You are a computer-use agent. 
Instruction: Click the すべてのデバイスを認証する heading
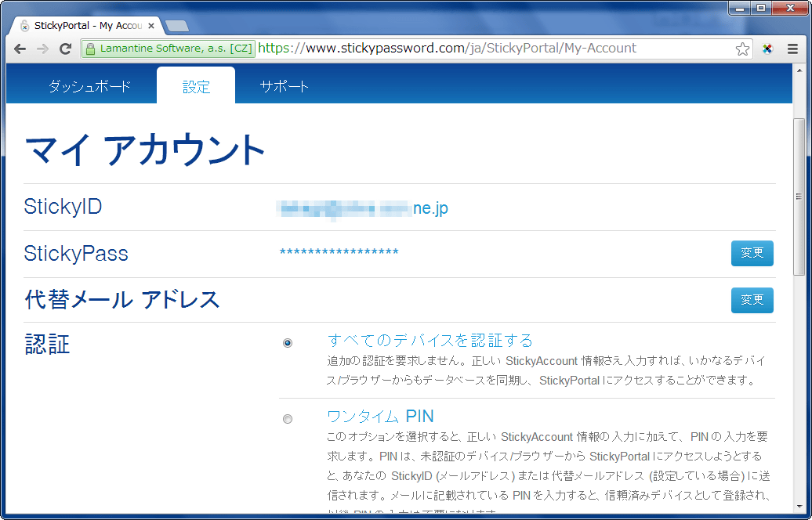pyautogui.click(x=430, y=341)
